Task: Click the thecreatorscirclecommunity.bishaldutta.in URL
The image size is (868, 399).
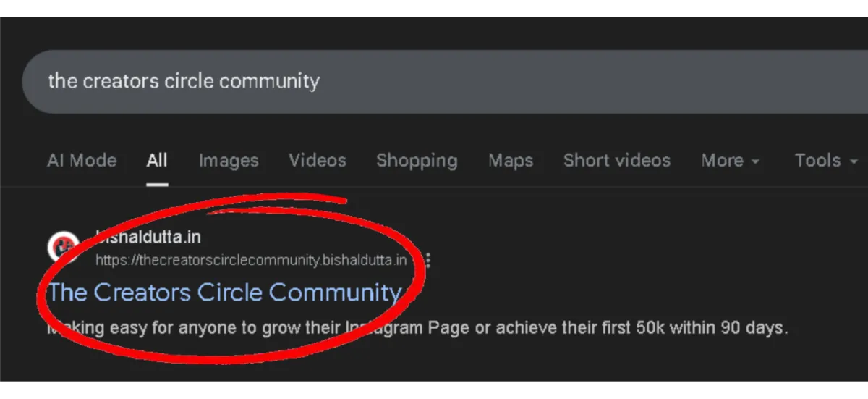Action: pos(252,260)
